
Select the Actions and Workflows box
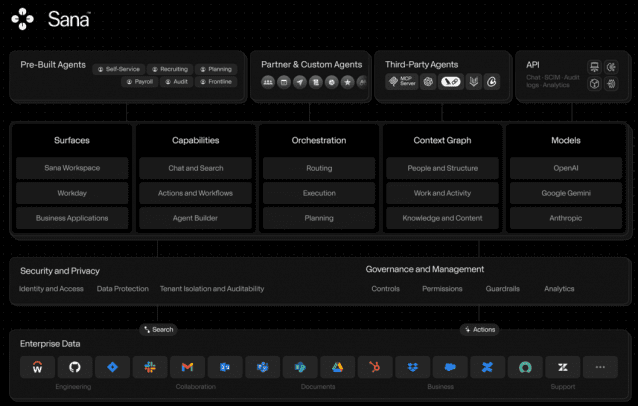click(x=196, y=193)
